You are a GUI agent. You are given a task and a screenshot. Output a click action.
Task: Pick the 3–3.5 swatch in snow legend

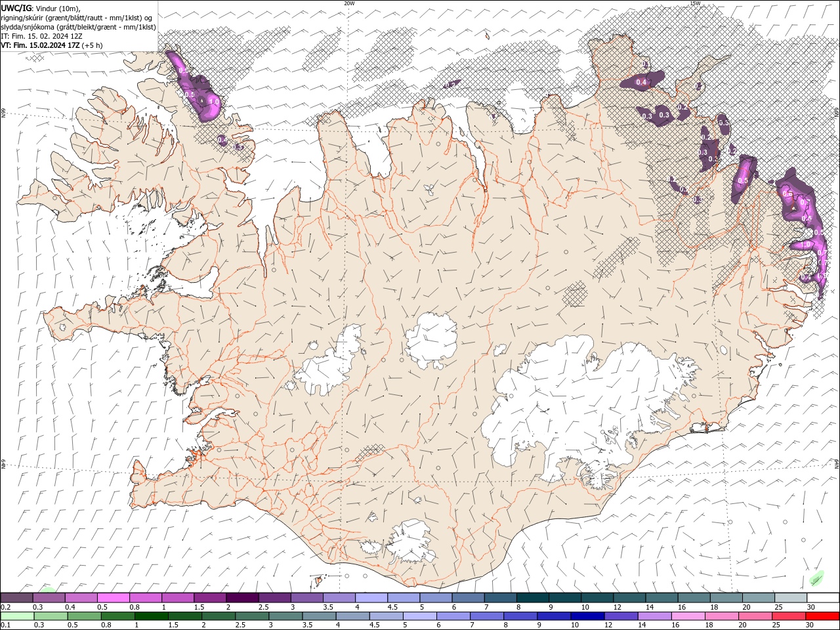(x=306, y=598)
